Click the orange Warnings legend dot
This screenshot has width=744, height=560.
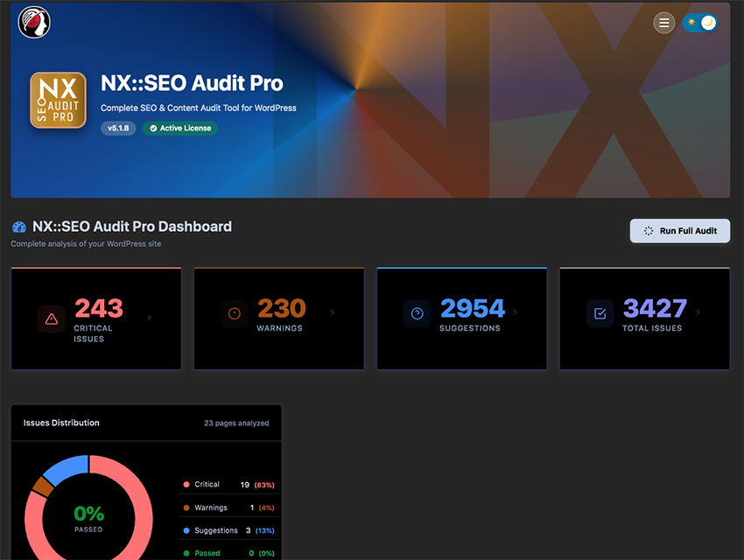(x=186, y=507)
